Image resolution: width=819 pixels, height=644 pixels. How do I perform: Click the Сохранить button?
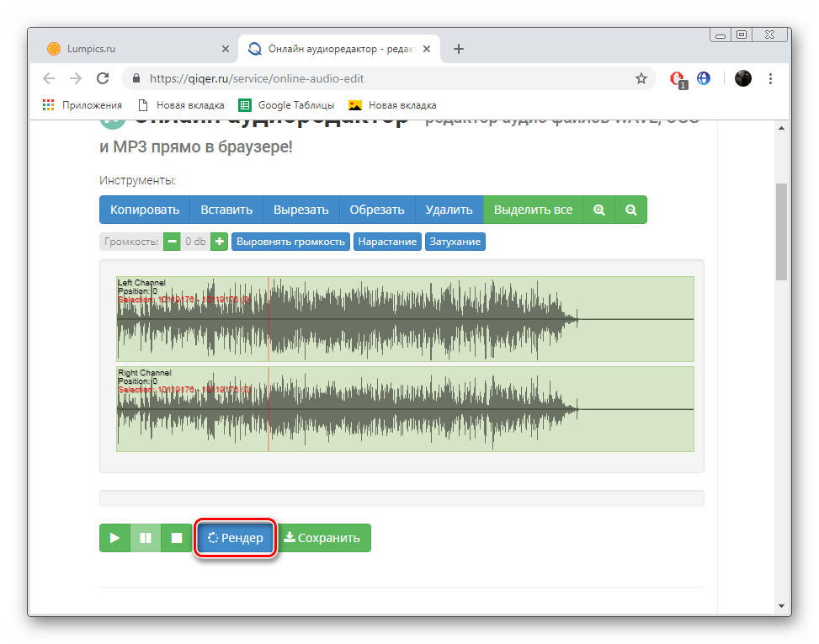(323, 538)
